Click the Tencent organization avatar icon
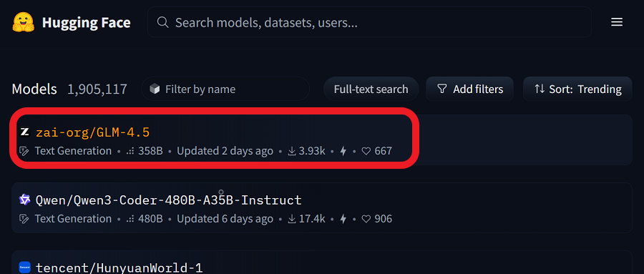Screen dimensions: 644x274 [24, 268]
